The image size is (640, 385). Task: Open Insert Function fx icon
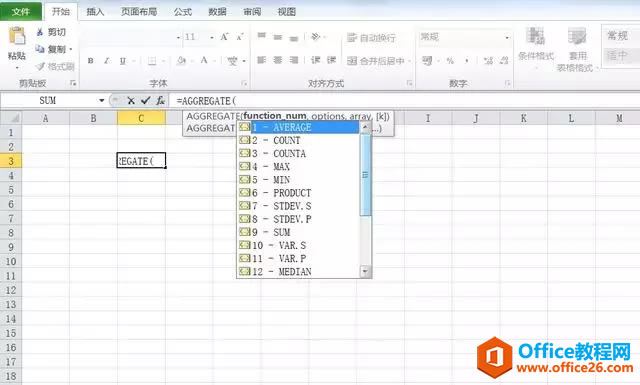click(x=160, y=100)
